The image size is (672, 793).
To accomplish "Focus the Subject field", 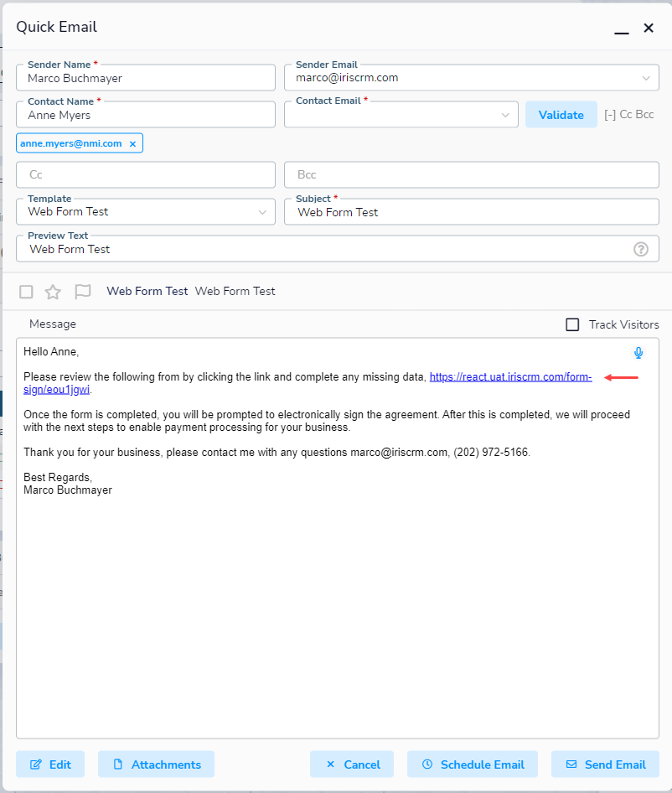I will [x=472, y=212].
